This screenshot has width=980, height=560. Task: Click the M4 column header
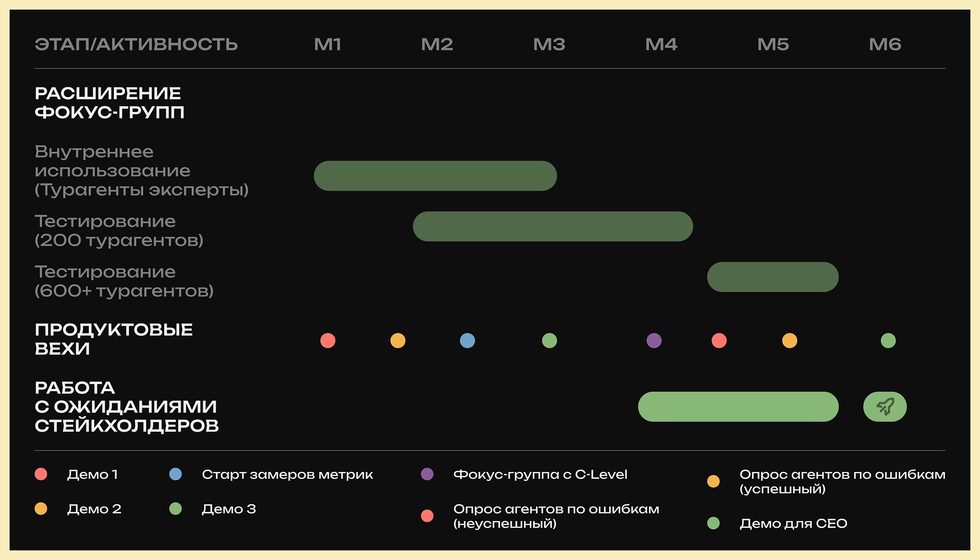[661, 44]
